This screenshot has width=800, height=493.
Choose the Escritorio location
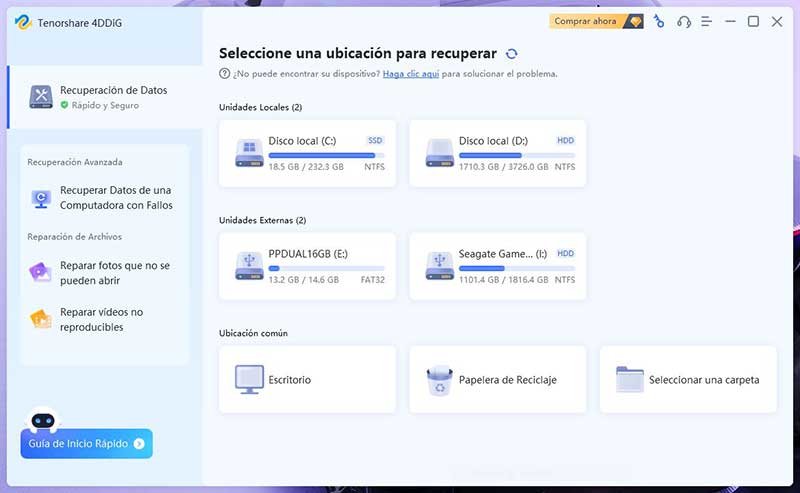(307, 379)
